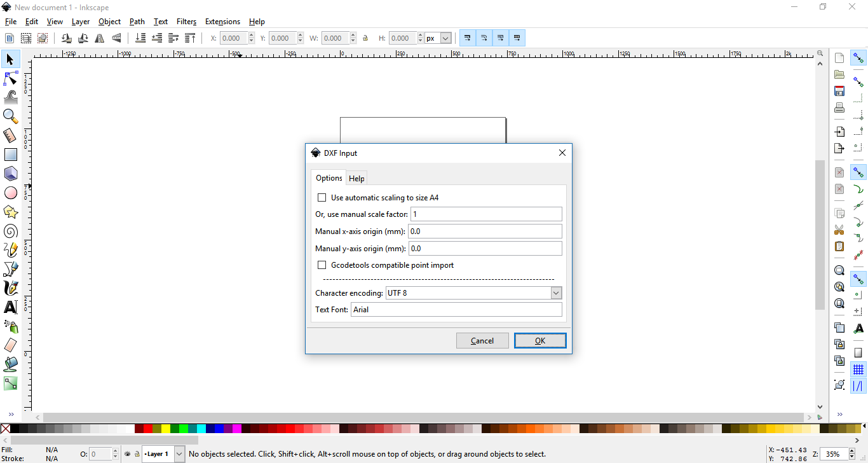The image size is (868, 463).
Task: Click the Print document icon
Action: tap(839, 107)
